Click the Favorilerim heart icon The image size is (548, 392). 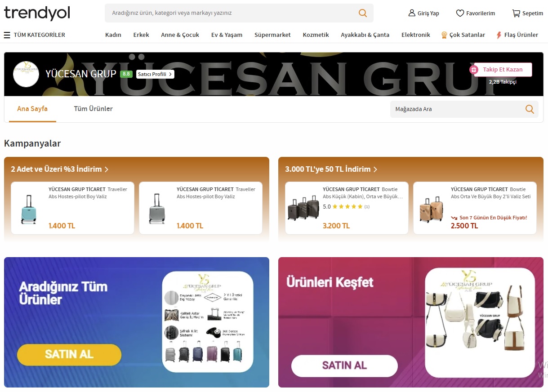pos(460,13)
